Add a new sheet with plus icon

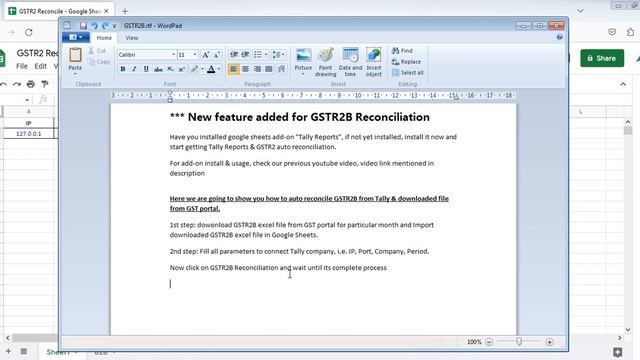click(8, 351)
